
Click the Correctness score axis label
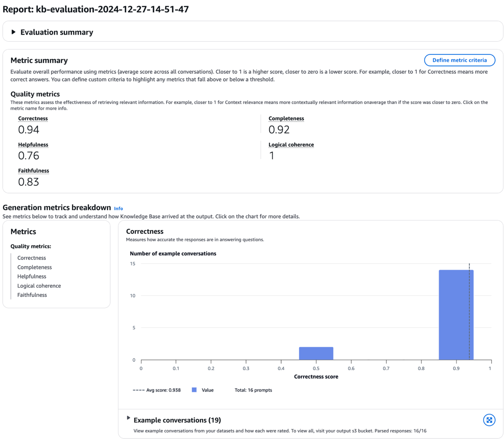coord(316,376)
